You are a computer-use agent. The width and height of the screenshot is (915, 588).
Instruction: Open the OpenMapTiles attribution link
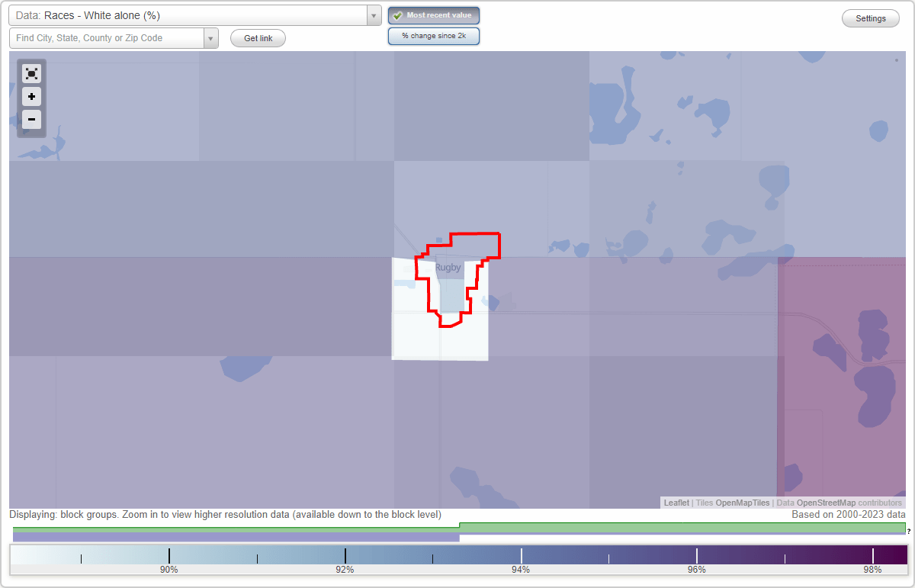(x=742, y=503)
